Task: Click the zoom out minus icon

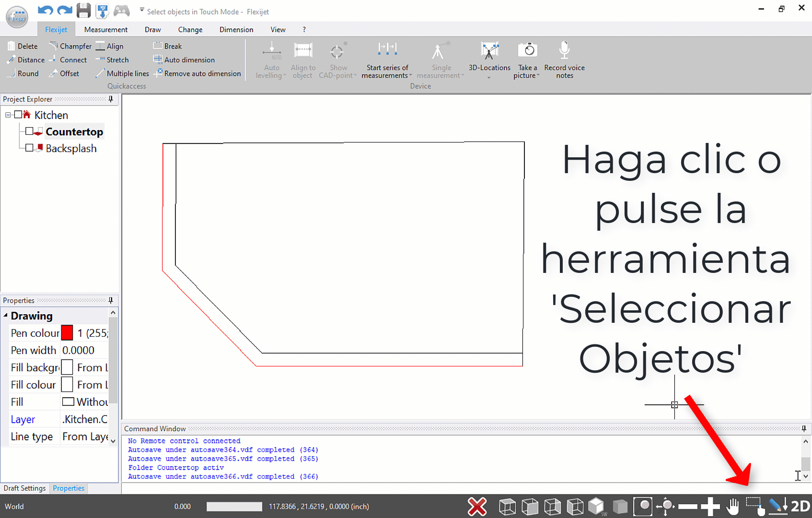Action: point(688,506)
